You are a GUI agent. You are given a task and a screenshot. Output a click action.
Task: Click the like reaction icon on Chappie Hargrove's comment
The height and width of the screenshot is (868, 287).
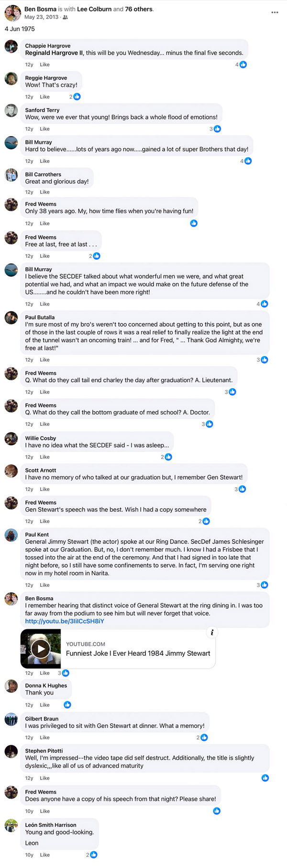[x=243, y=64]
